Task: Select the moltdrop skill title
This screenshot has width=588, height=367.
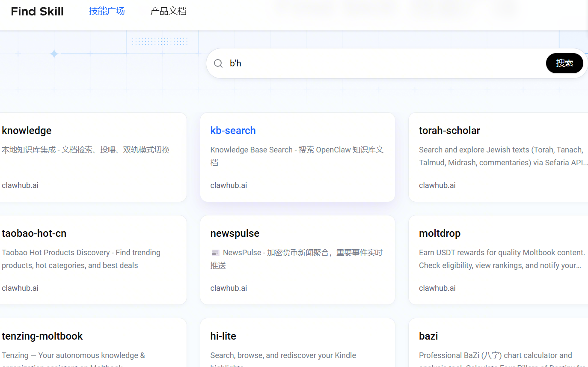Action: tap(440, 233)
